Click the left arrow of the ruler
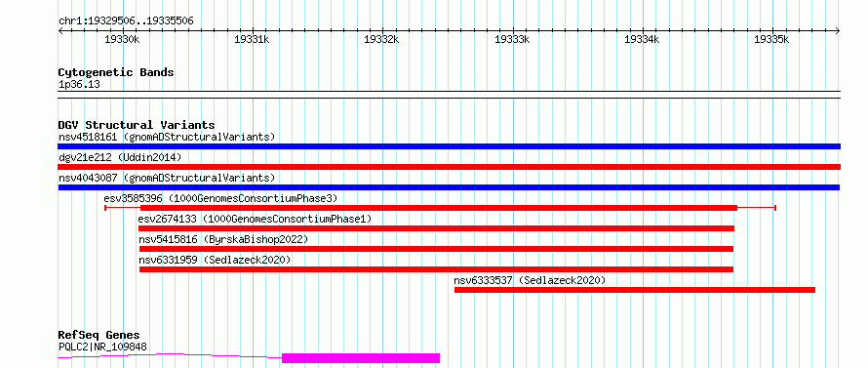 tap(60, 31)
